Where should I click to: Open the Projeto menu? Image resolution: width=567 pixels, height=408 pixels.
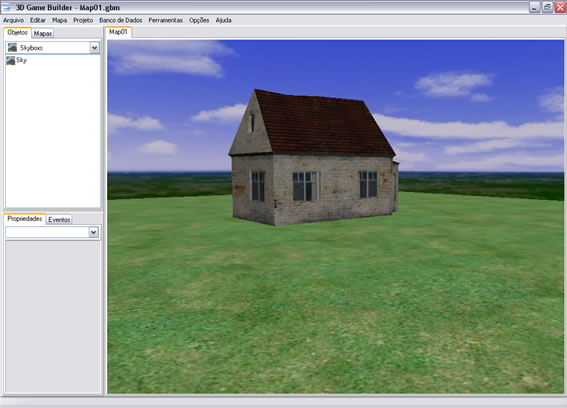[x=83, y=20]
